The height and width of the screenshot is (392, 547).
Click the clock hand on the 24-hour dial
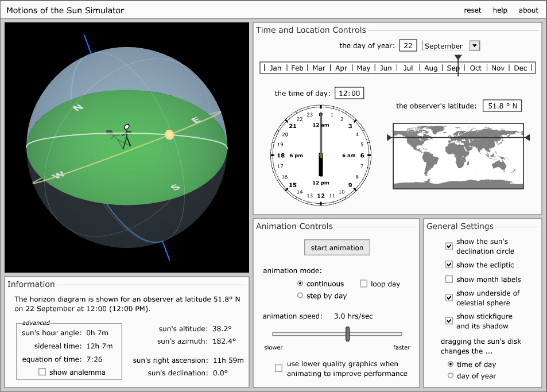pyautogui.click(x=321, y=145)
